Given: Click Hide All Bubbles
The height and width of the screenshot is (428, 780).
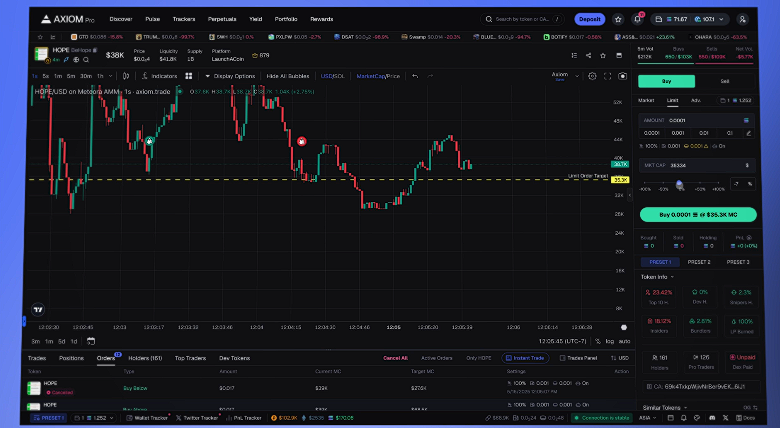Looking at the screenshot, I should (x=288, y=76).
